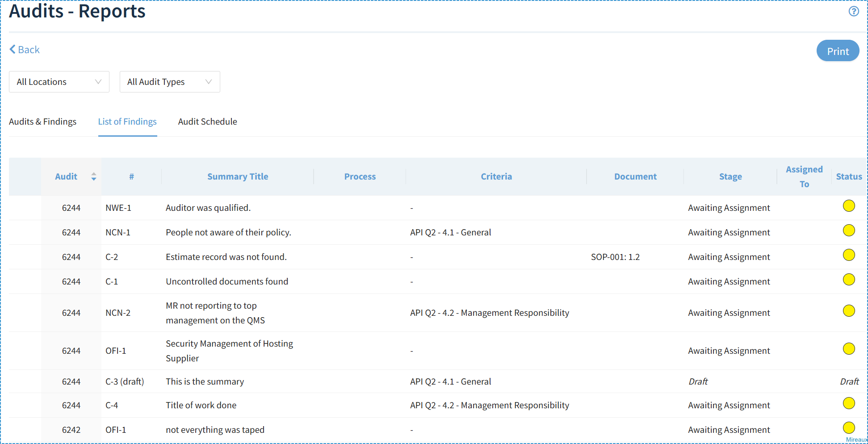Select 'Security Management of Hosting Supplier' summary
This screenshot has height=444, width=868.
pyautogui.click(x=229, y=351)
